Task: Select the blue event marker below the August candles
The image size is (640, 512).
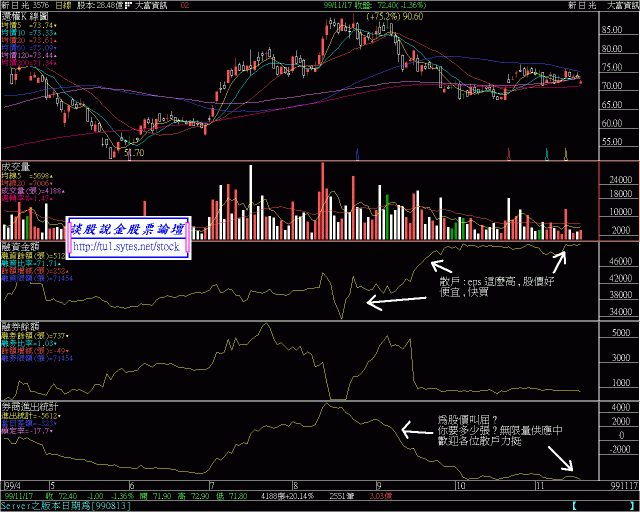Action: pyautogui.click(x=357, y=154)
